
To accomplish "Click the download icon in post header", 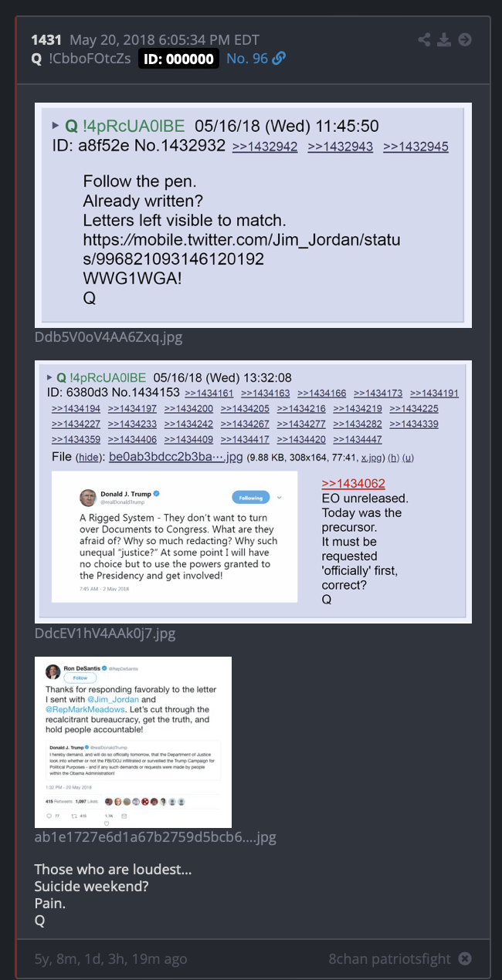I will click(444, 40).
